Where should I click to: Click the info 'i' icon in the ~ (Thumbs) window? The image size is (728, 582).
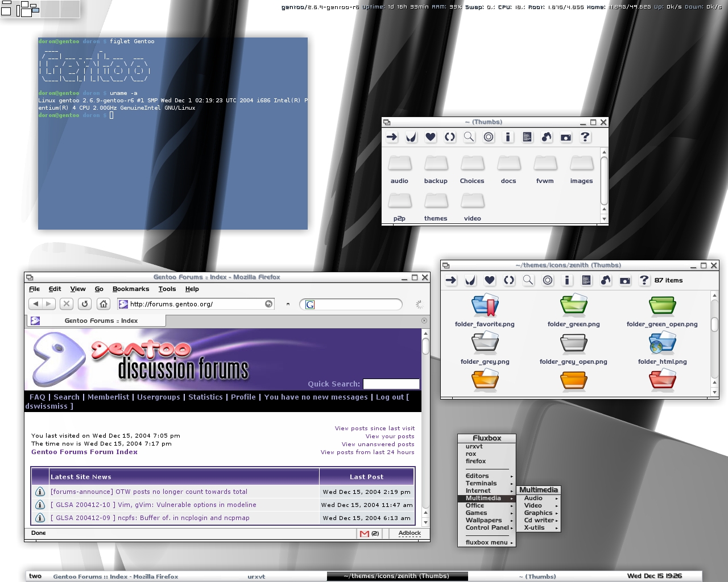click(x=508, y=137)
